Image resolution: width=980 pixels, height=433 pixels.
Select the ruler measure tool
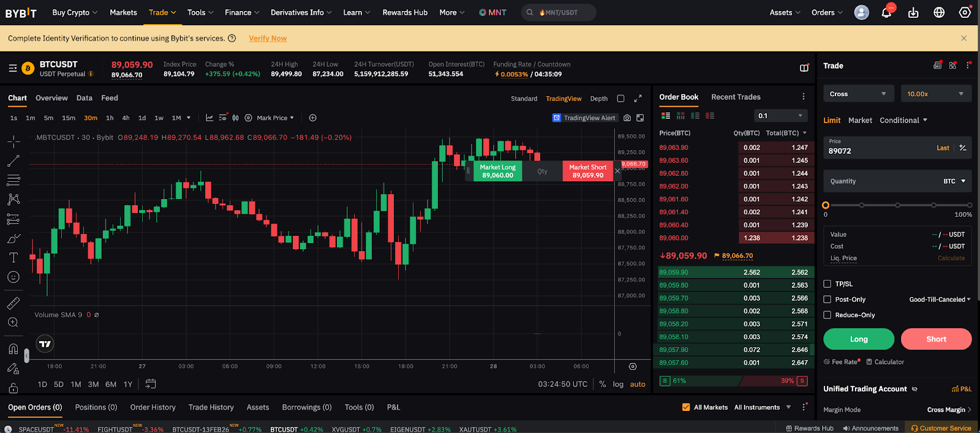[x=13, y=303]
